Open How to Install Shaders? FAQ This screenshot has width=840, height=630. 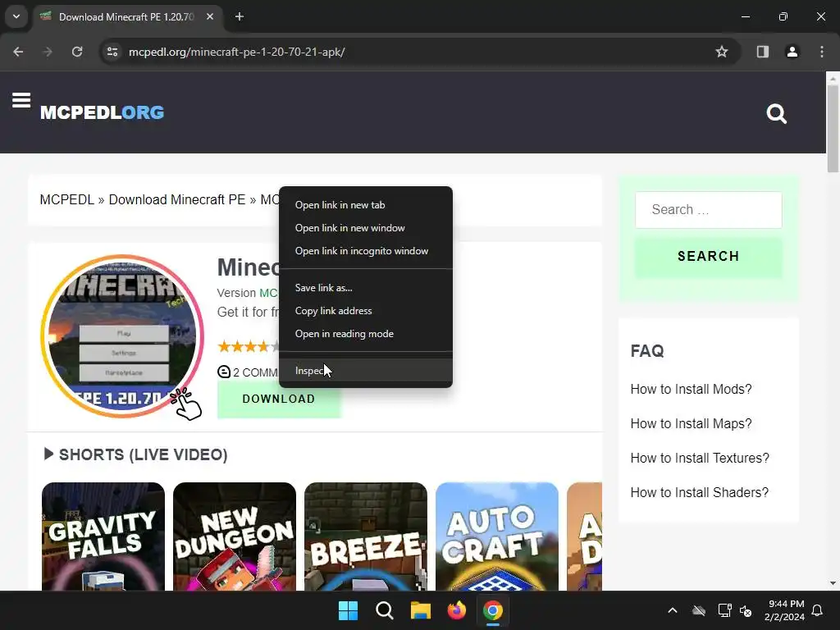pos(699,493)
